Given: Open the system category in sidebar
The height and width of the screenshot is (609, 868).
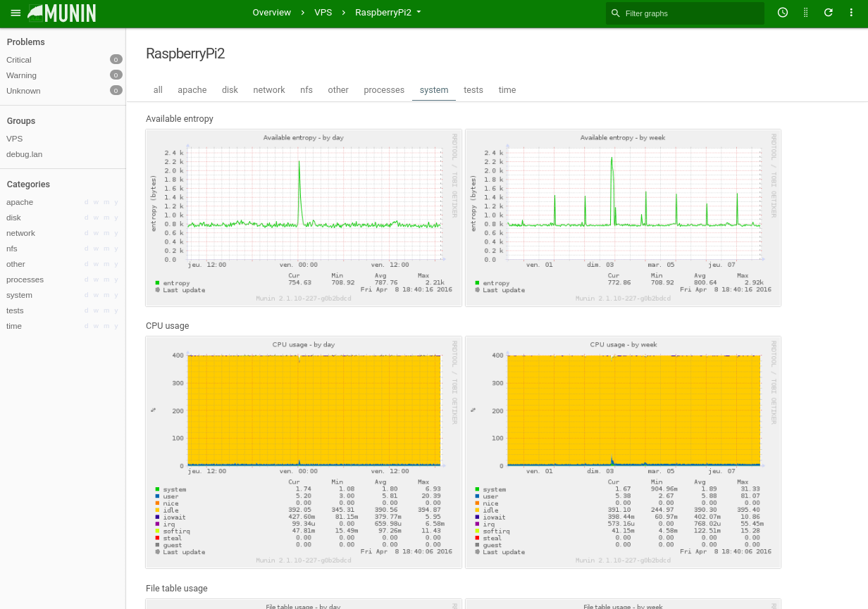Looking at the screenshot, I should click(x=20, y=295).
